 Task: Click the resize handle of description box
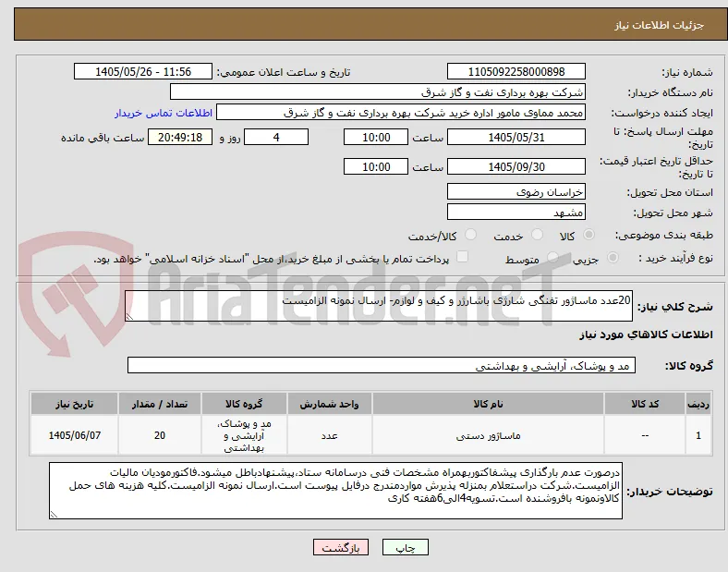129,317
